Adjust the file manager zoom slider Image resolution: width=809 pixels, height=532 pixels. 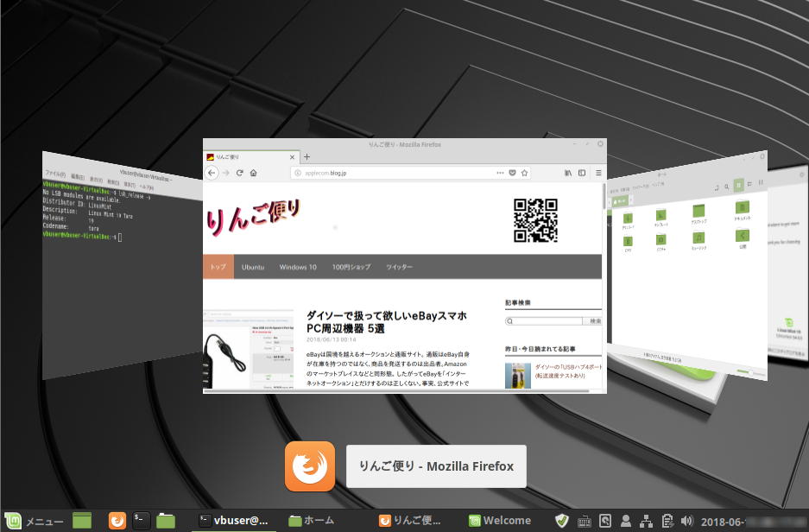[749, 372]
